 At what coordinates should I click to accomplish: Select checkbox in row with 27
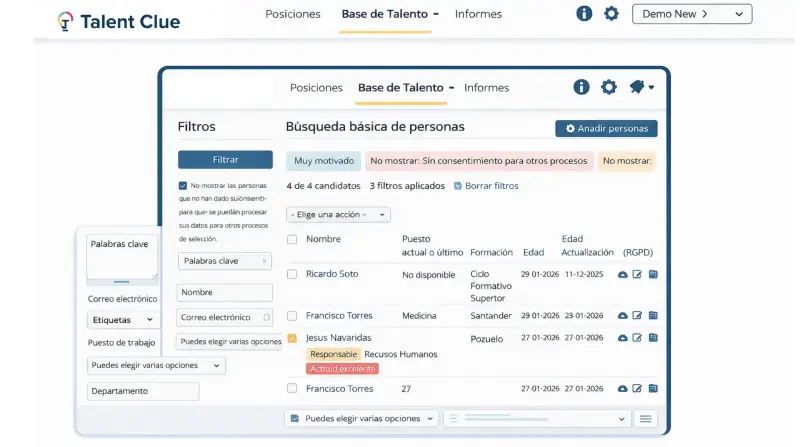click(292, 388)
